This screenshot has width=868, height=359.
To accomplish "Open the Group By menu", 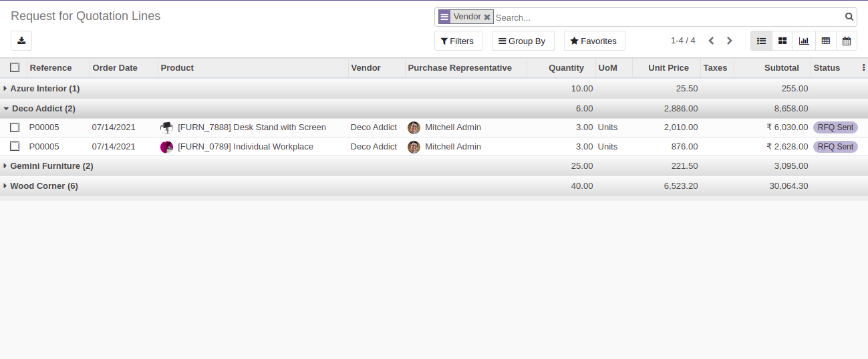I will pyautogui.click(x=523, y=41).
